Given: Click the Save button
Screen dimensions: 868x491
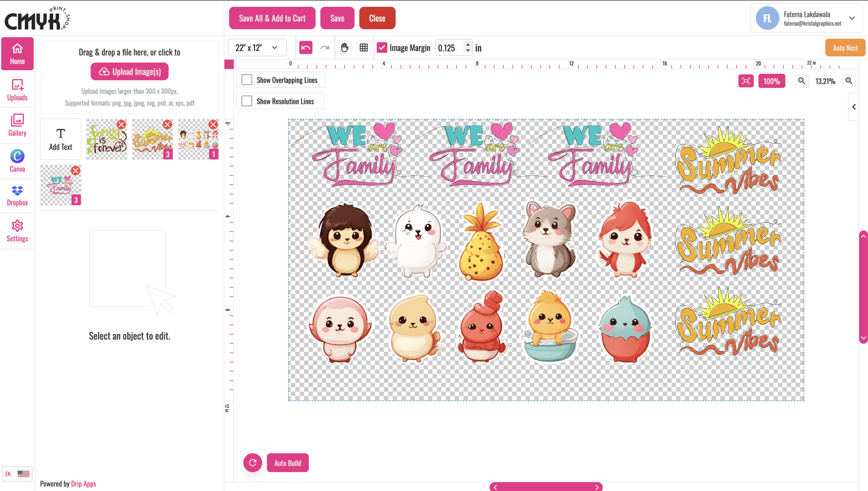Looking at the screenshot, I should [x=337, y=18].
